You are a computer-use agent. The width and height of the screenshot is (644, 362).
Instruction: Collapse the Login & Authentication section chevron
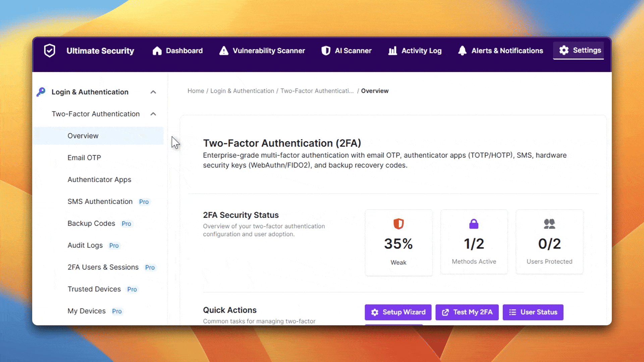(153, 92)
